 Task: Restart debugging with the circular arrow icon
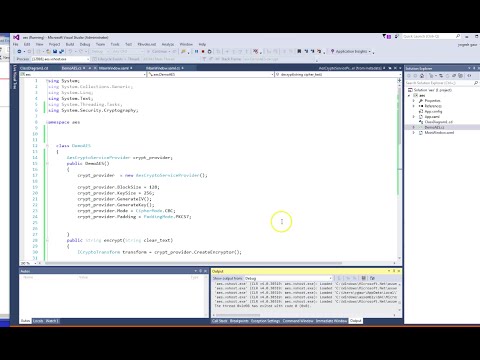(209, 51)
